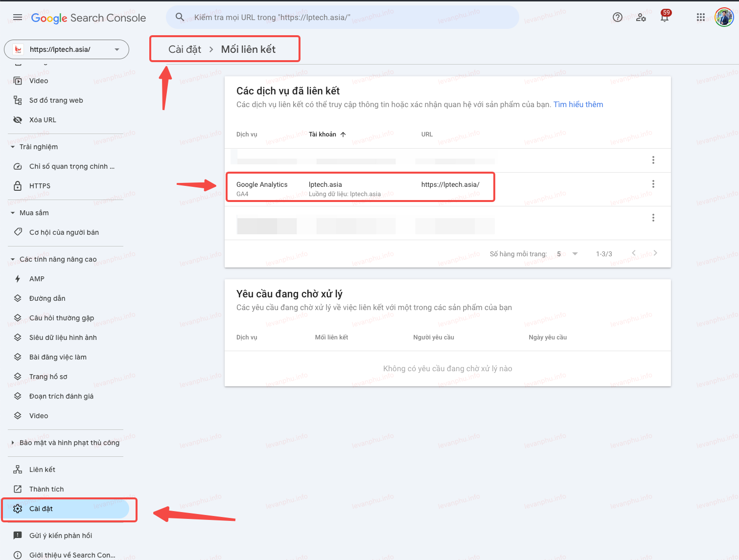Open the Google apps grid
The height and width of the screenshot is (560, 739).
[701, 18]
